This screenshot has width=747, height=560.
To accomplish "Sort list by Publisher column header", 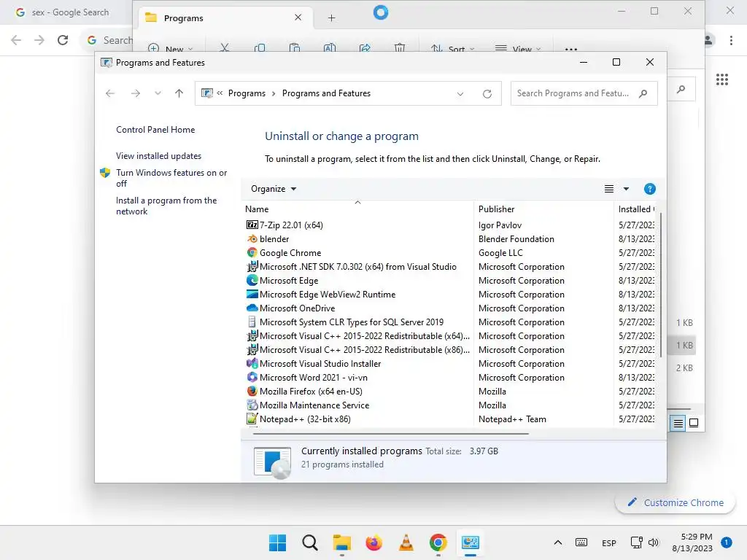I will [x=543, y=209].
